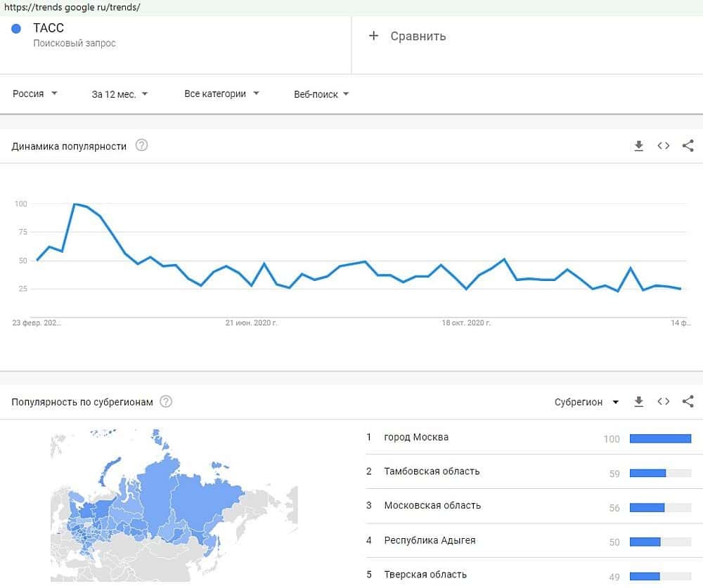Select the ТАСС search term
Screen dimensions: 703x588
click(49, 30)
